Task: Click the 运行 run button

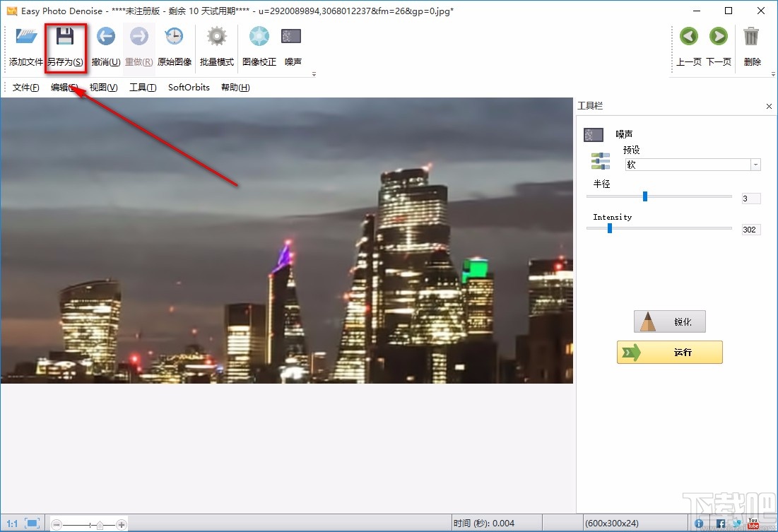Action: pos(669,353)
